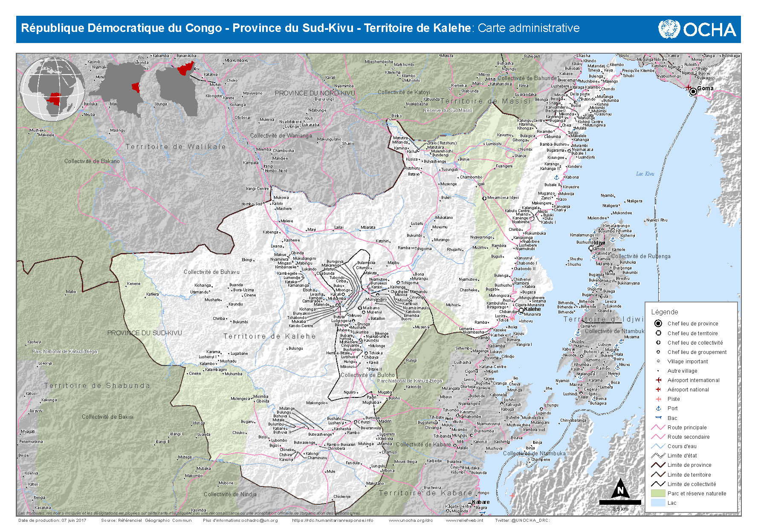Click the 'Bac' ferry icon in legend

click(658, 418)
